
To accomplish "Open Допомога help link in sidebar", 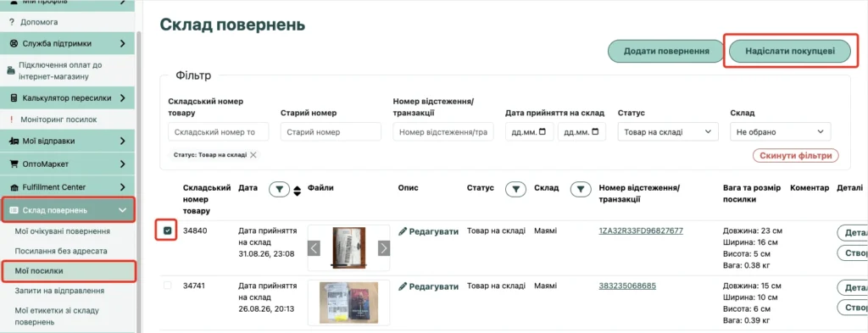I will pos(39,22).
